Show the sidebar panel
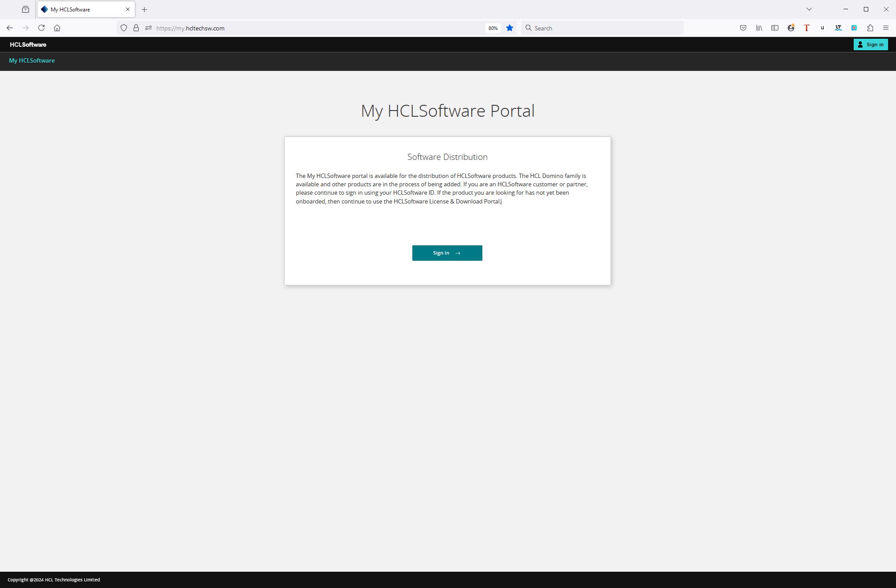The image size is (896, 588). (775, 28)
